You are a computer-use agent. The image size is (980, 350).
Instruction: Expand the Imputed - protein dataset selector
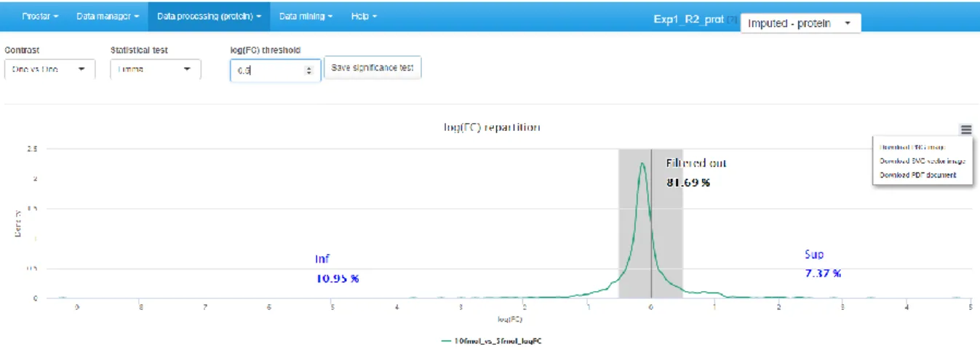(800, 23)
